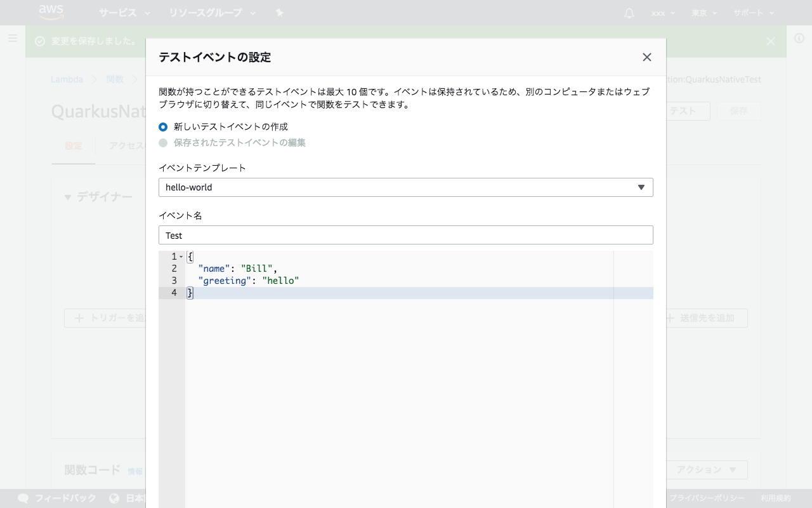This screenshot has height=508, width=812.
Task: Switch to the 設定 tab
Action: pyautogui.click(x=73, y=145)
